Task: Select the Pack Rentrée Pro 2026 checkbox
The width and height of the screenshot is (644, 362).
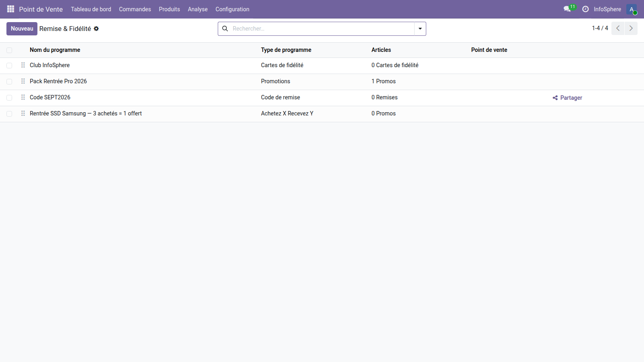Action: [9, 82]
